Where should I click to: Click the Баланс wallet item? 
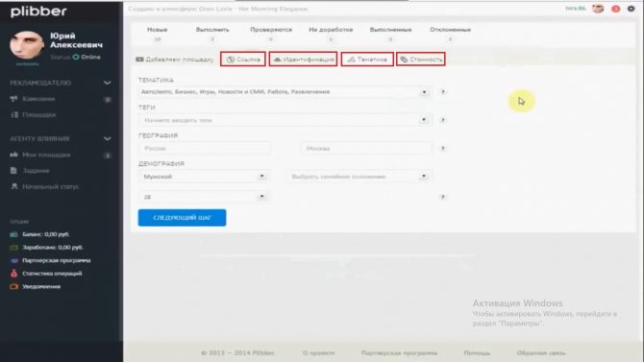coord(45,234)
